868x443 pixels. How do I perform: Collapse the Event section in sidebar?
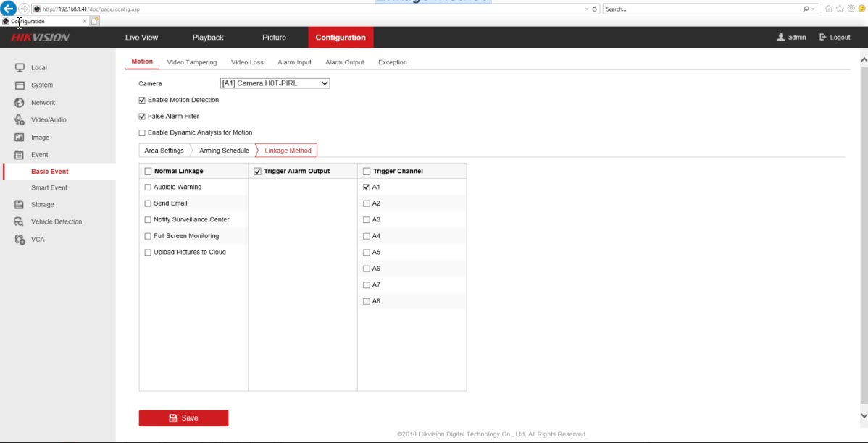tap(39, 155)
